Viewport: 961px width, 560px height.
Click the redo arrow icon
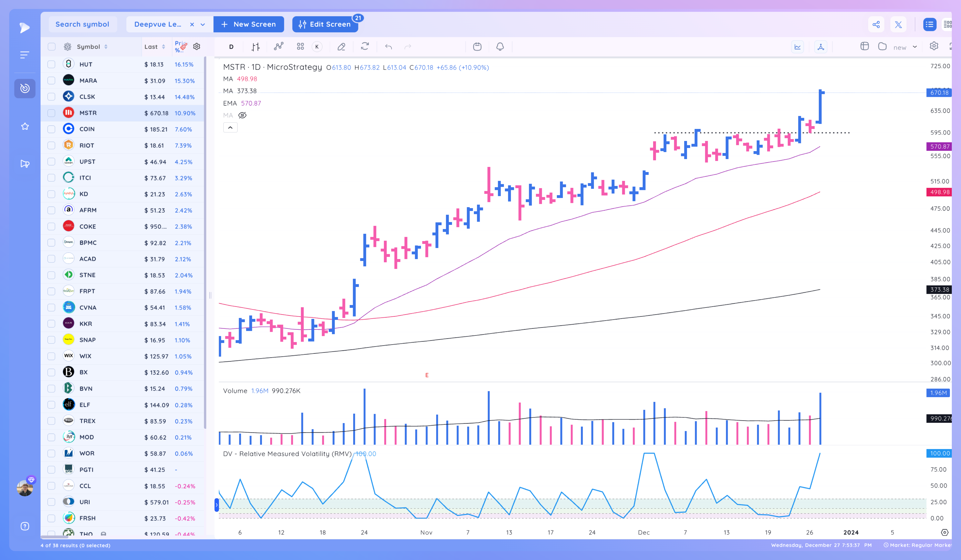[408, 46]
